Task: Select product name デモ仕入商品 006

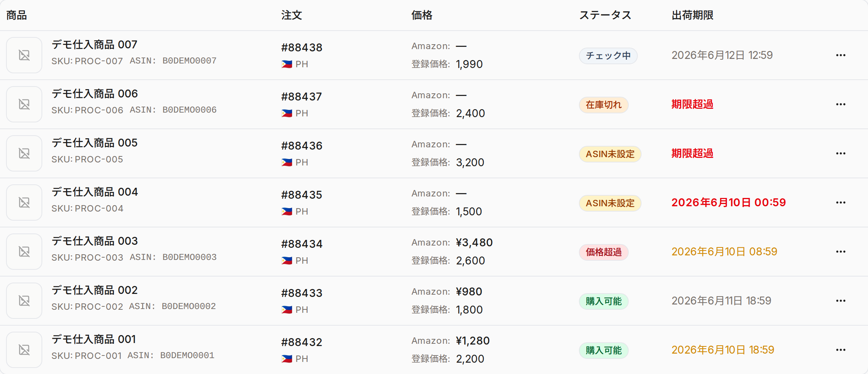Action: (x=94, y=94)
